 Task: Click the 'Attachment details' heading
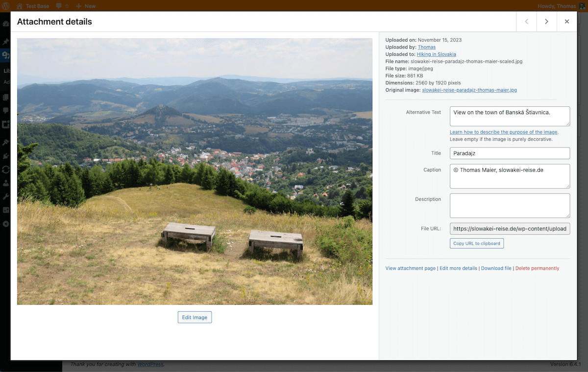coord(54,22)
